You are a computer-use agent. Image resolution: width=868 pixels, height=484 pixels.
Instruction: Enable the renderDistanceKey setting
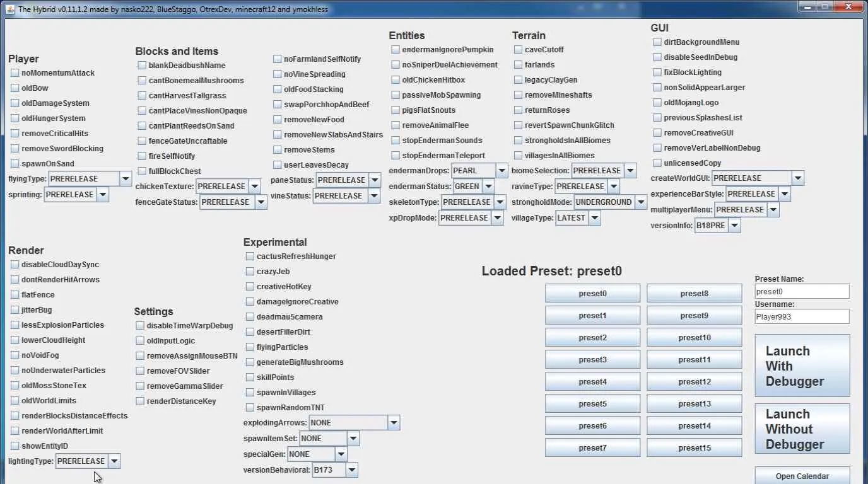pyautogui.click(x=140, y=401)
